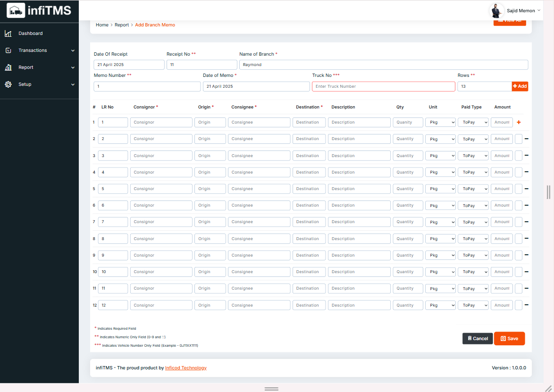The image size is (554, 392).
Task: Open the Paid Type dropdown in row 3
Action: 473,156
